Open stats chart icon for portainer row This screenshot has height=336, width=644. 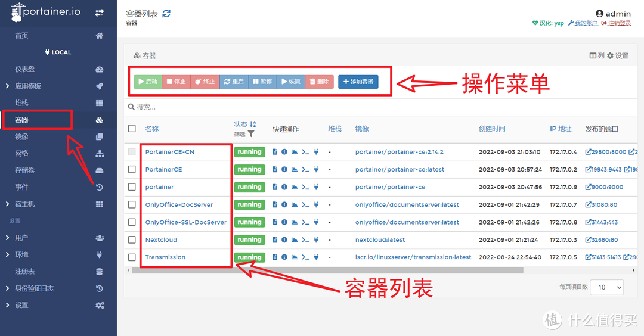click(295, 187)
